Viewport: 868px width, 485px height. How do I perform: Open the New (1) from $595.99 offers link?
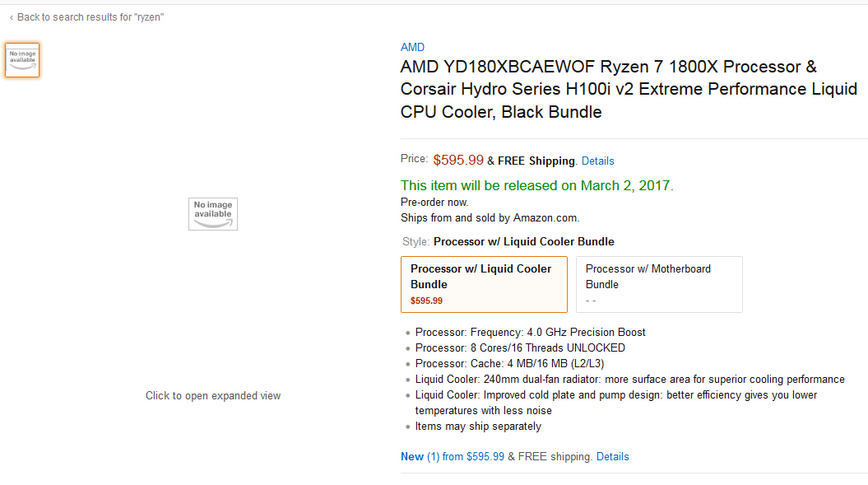point(453,457)
